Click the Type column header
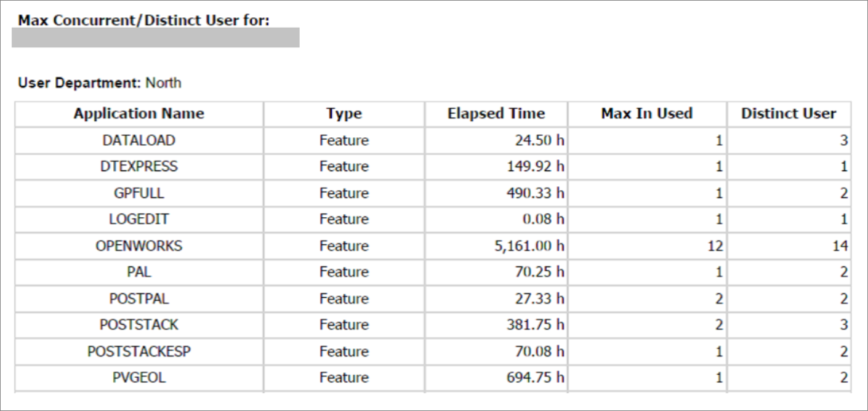The height and width of the screenshot is (411, 868). [x=344, y=114]
